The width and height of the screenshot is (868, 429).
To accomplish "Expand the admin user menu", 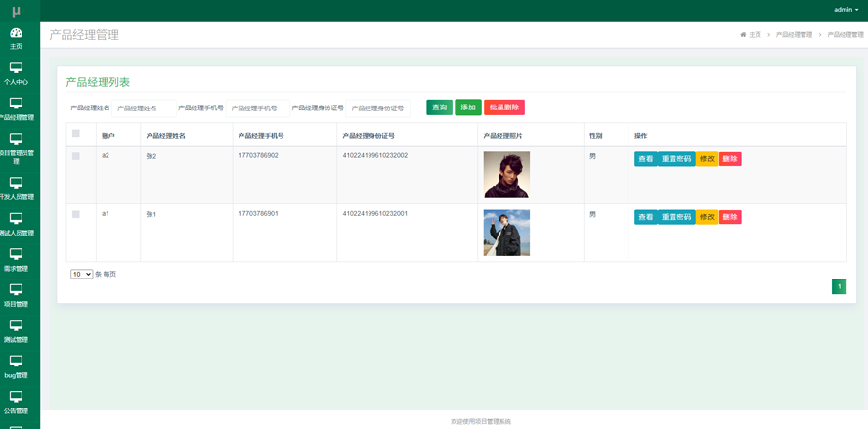I will pos(846,10).
